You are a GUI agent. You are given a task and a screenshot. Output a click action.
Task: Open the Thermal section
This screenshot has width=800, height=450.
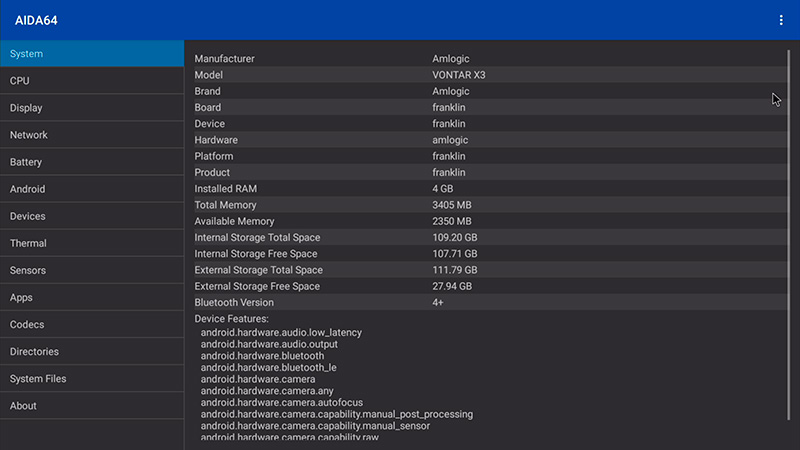tap(92, 243)
